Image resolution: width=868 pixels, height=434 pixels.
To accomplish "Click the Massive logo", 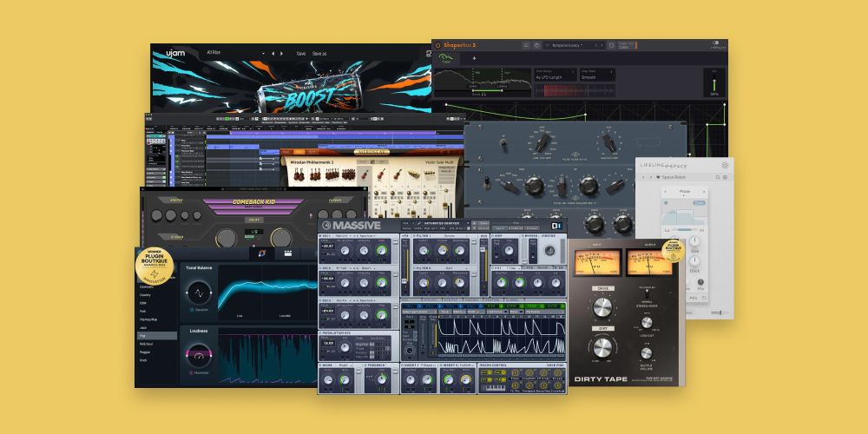I will point(352,226).
